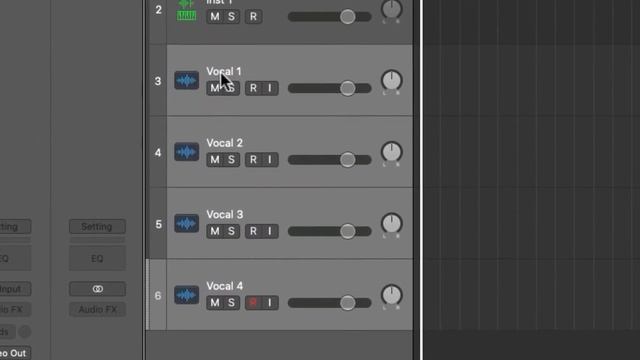Open the Input slot on the left channel strip
640x360 pixels.
15,289
